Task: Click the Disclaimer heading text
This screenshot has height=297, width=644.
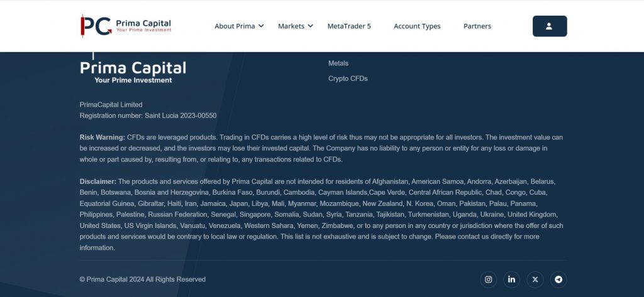Action: pyautogui.click(x=97, y=181)
